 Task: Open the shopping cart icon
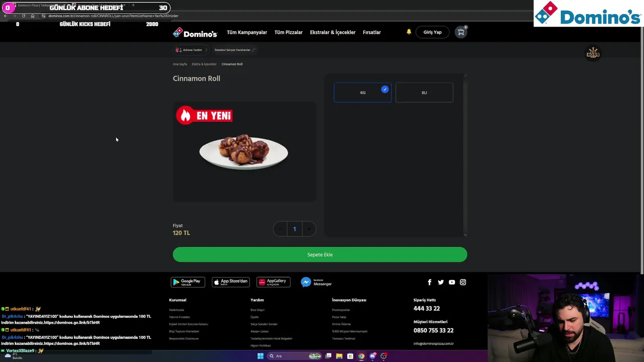coord(460,32)
